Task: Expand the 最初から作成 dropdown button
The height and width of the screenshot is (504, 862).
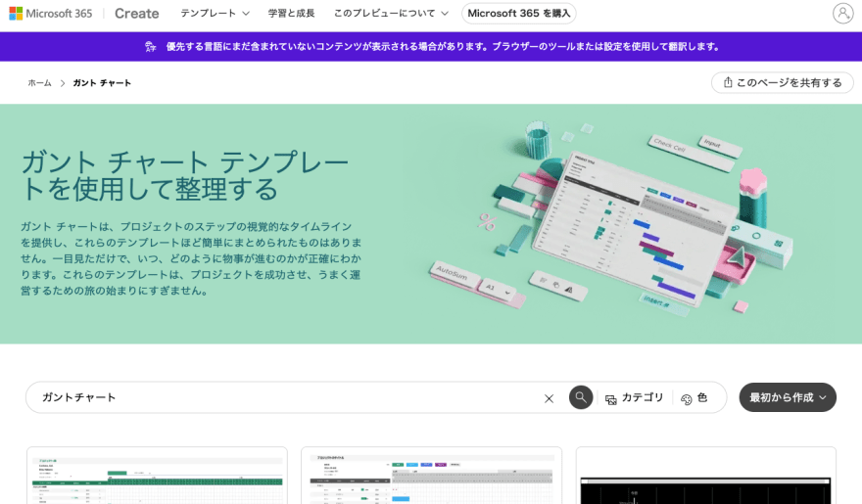Action: tap(788, 397)
